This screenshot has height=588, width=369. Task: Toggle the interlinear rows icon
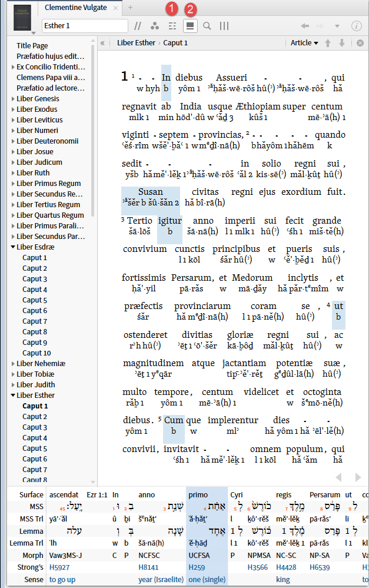click(172, 26)
